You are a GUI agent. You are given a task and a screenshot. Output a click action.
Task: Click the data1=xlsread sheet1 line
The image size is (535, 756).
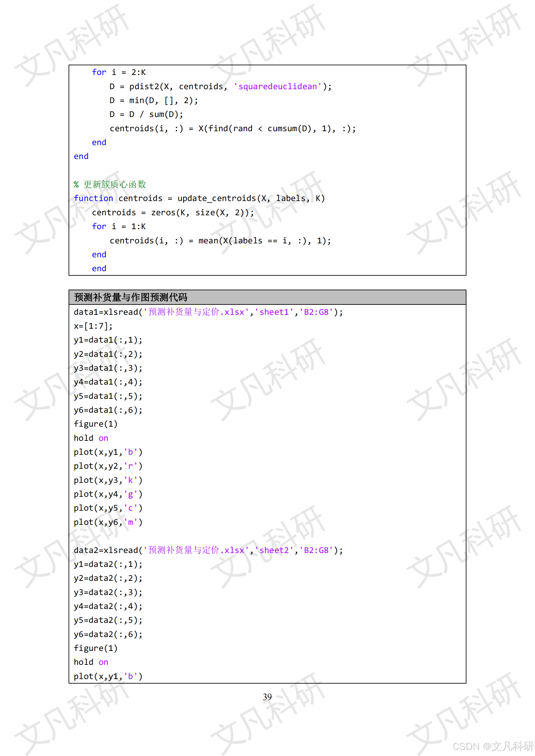pyautogui.click(x=208, y=312)
